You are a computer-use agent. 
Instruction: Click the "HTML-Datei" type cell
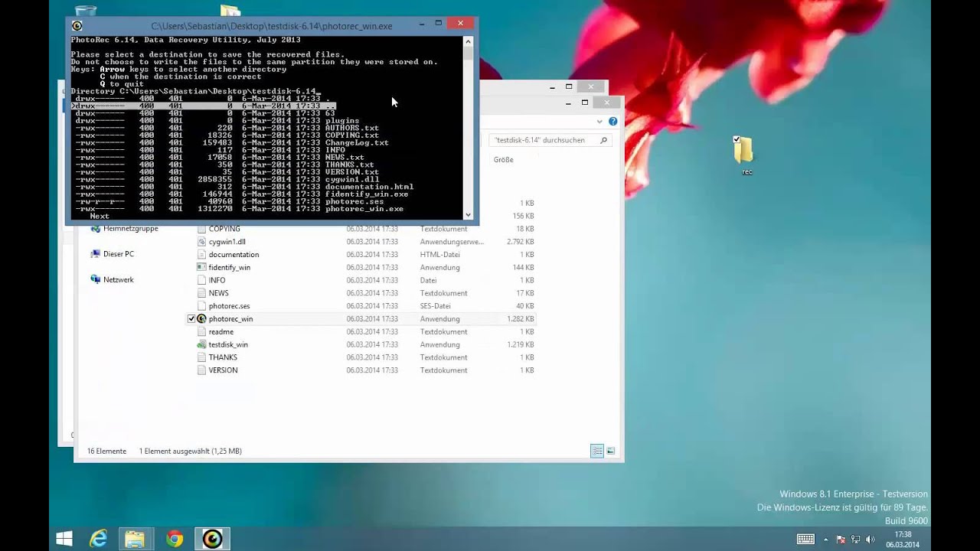pyautogui.click(x=439, y=254)
